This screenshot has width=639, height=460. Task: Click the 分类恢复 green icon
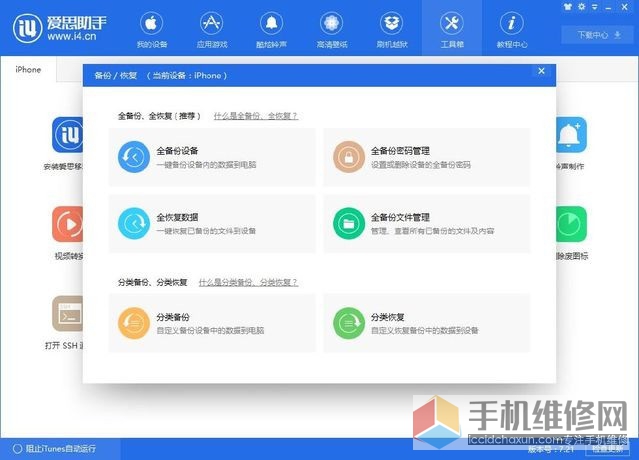tap(349, 323)
